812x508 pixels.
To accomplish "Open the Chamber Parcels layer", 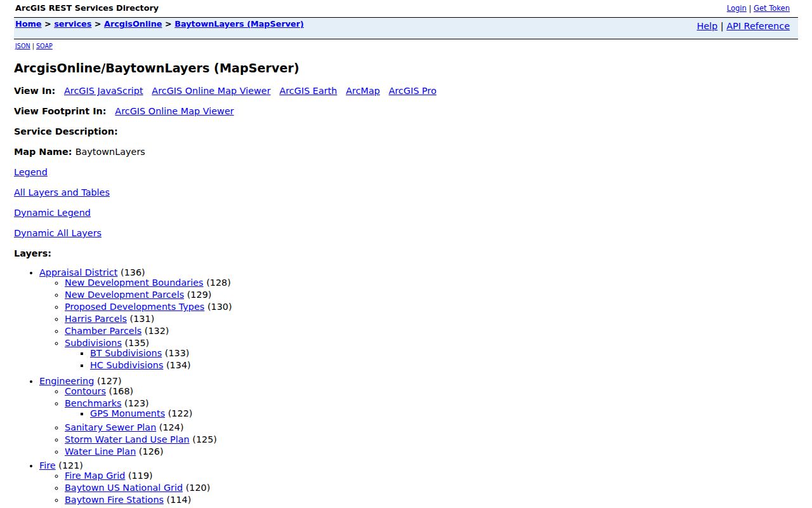I will pos(103,331).
